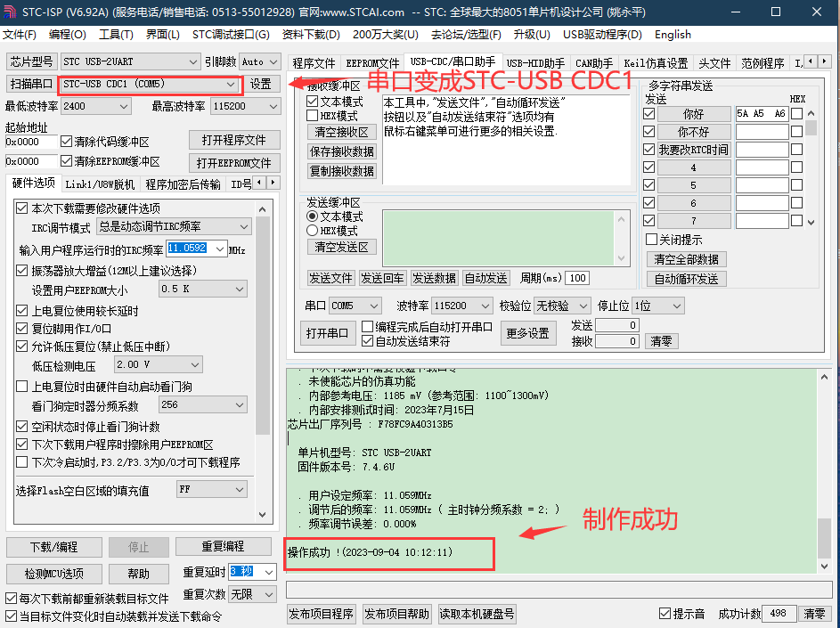Expand the watchdog prescaler 256 dropdown
This screenshot has height=628, width=840.
203,405
